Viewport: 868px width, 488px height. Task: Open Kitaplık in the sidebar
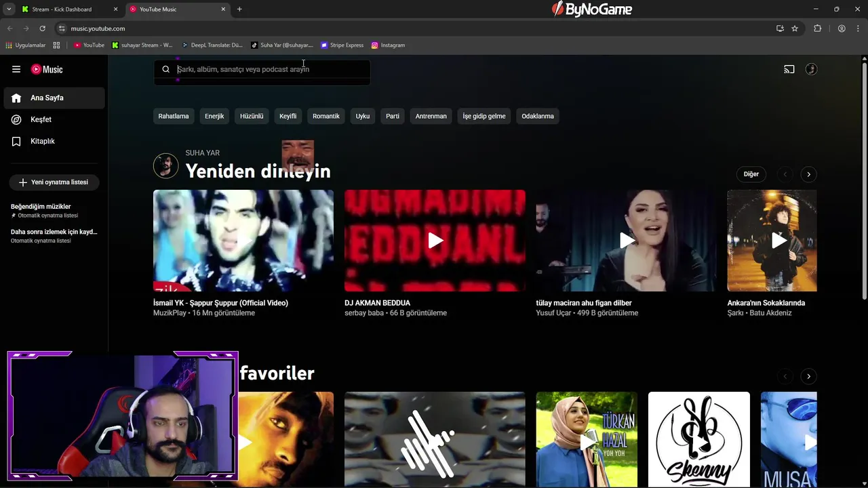[54, 141]
